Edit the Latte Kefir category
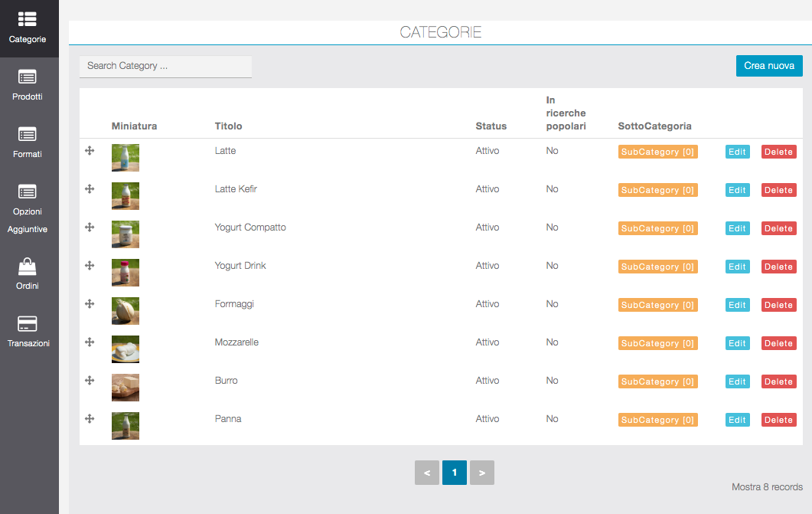Screen dimensions: 812x514 pos(737,190)
